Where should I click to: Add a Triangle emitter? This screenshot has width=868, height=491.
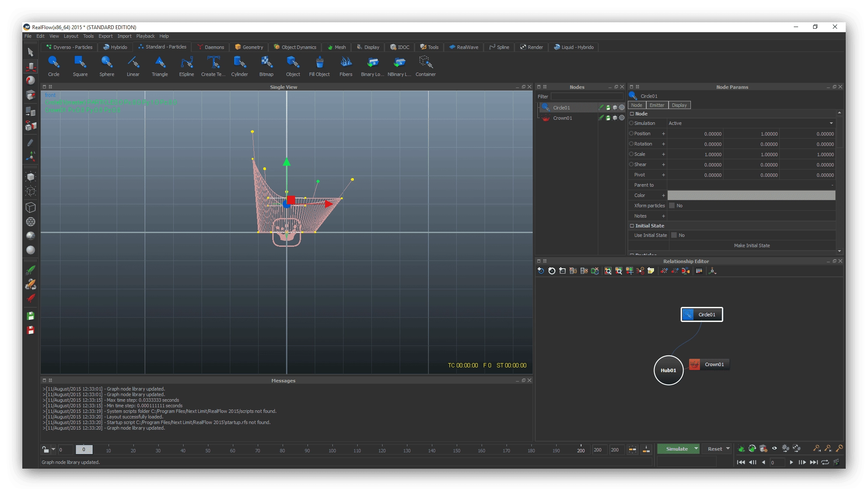(160, 66)
